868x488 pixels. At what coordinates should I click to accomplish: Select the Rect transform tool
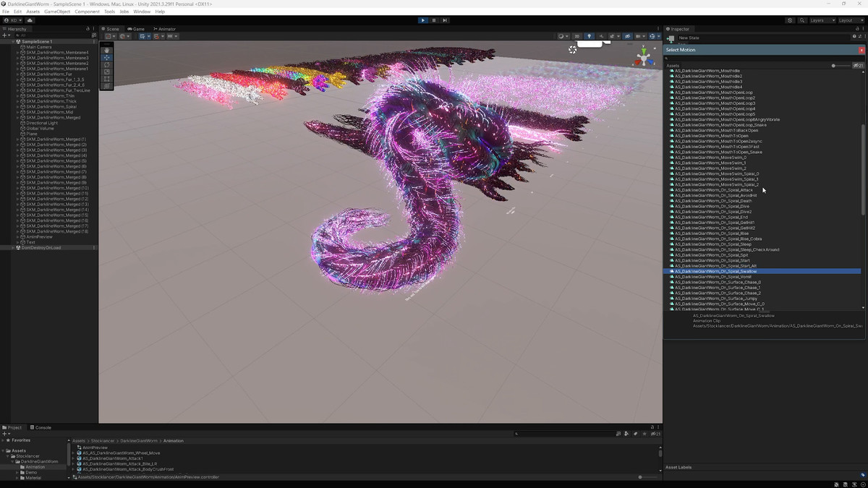click(x=107, y=79)
